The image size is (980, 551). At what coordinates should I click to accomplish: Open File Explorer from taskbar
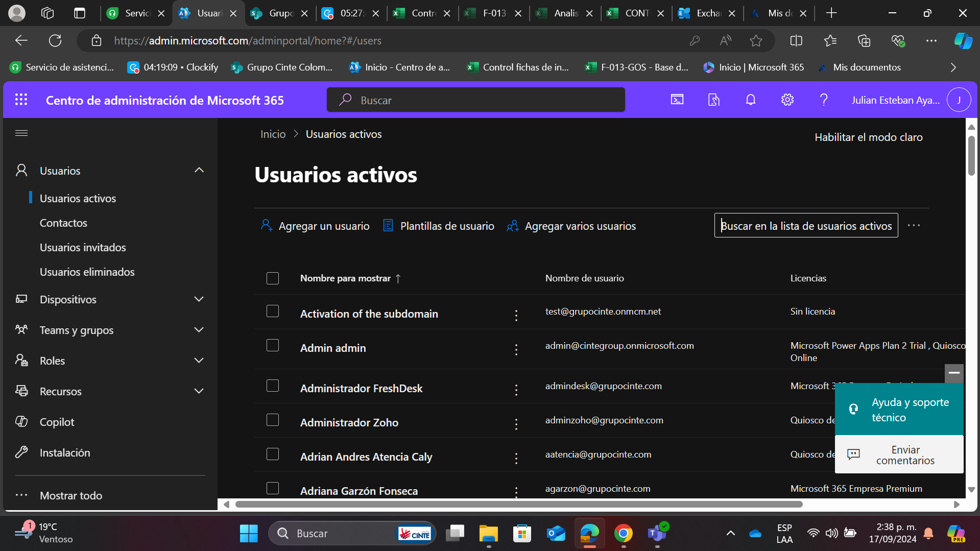tap(488, 533)
